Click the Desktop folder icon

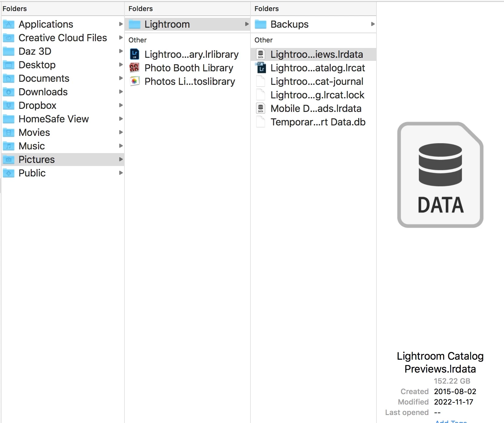(x=9, y=65)
